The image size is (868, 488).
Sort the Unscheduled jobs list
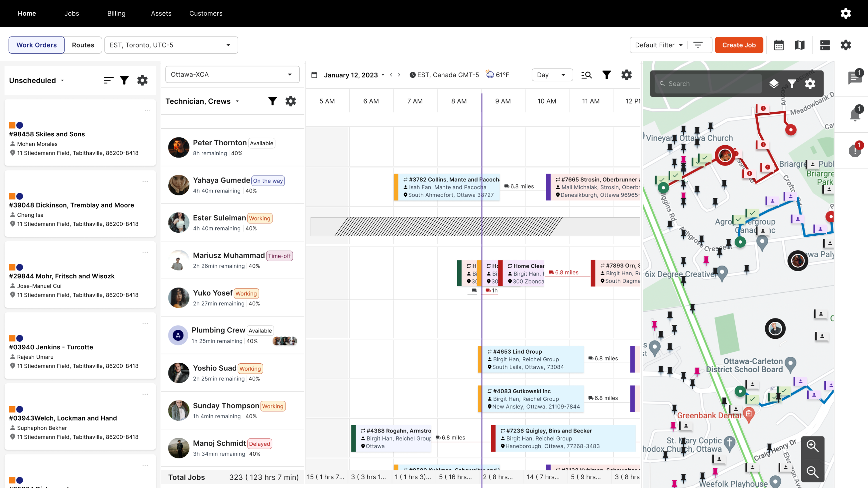108,80
